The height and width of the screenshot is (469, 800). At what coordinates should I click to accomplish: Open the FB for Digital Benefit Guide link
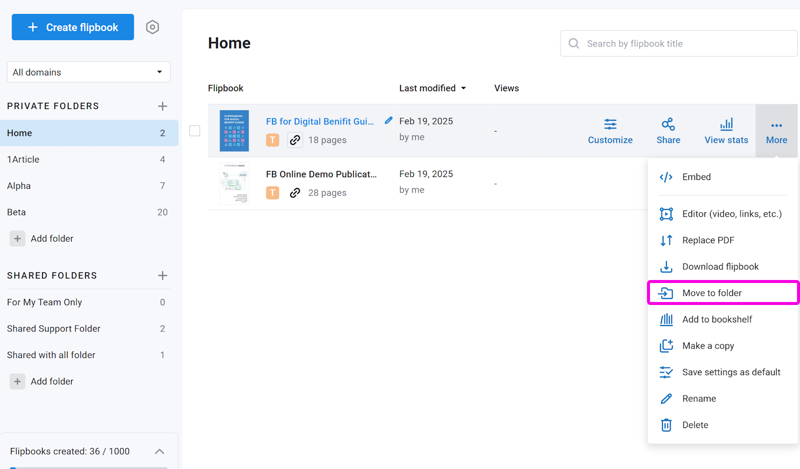coord(319,121)
